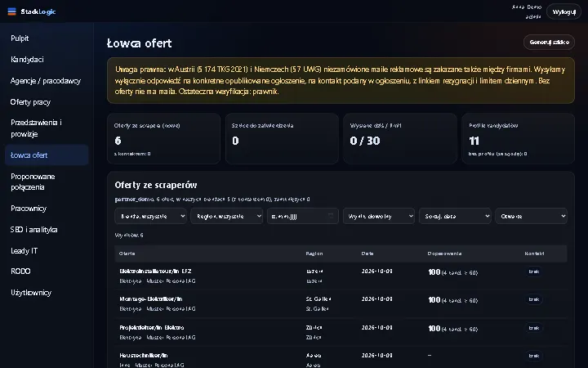Click the date in Haustechniker/in row
588x368 pixels.
pos(376,355)
